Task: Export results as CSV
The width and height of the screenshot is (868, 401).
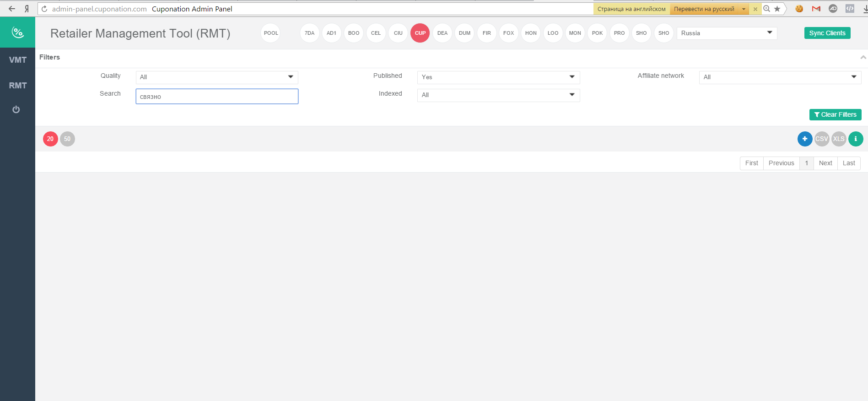Action: coord(822,139)
